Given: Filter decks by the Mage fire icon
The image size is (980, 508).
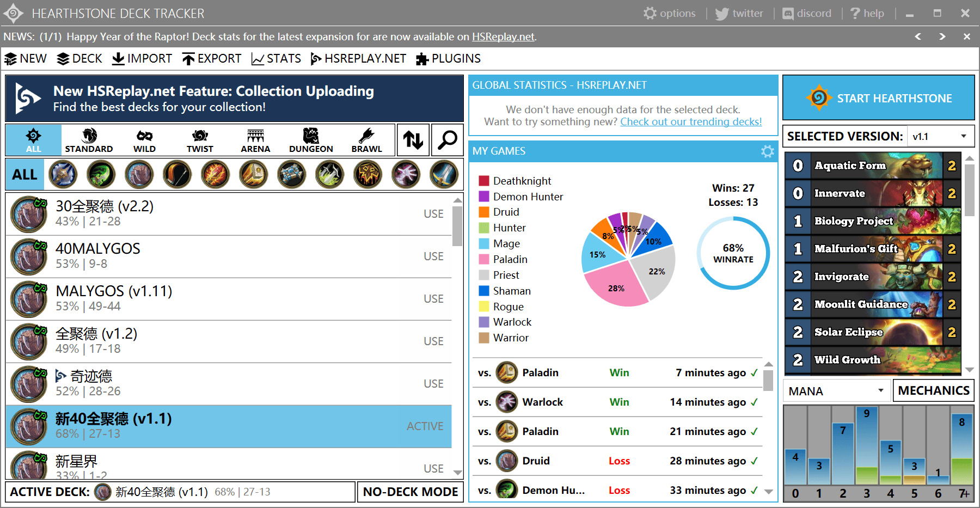Looking at the screenshot, I should click(x=216, y=175).
